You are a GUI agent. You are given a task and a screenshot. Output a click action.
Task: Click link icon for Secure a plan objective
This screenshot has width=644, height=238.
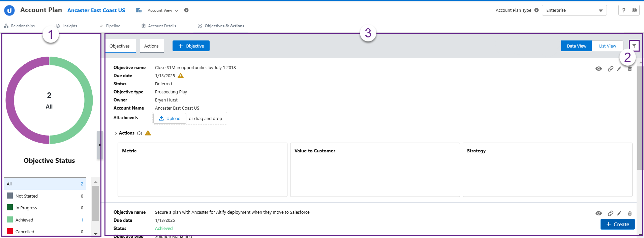pyautogui.click(x=610, y=213)
